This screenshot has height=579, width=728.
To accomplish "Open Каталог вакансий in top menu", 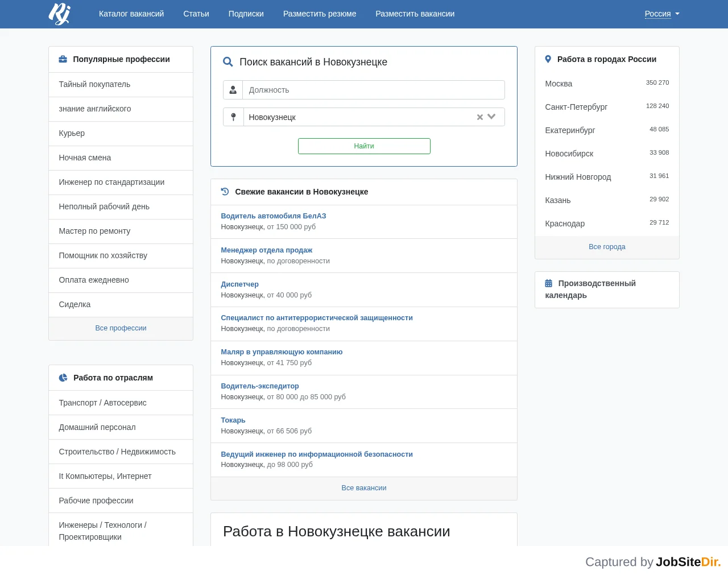I will click(x=131, y=14).
